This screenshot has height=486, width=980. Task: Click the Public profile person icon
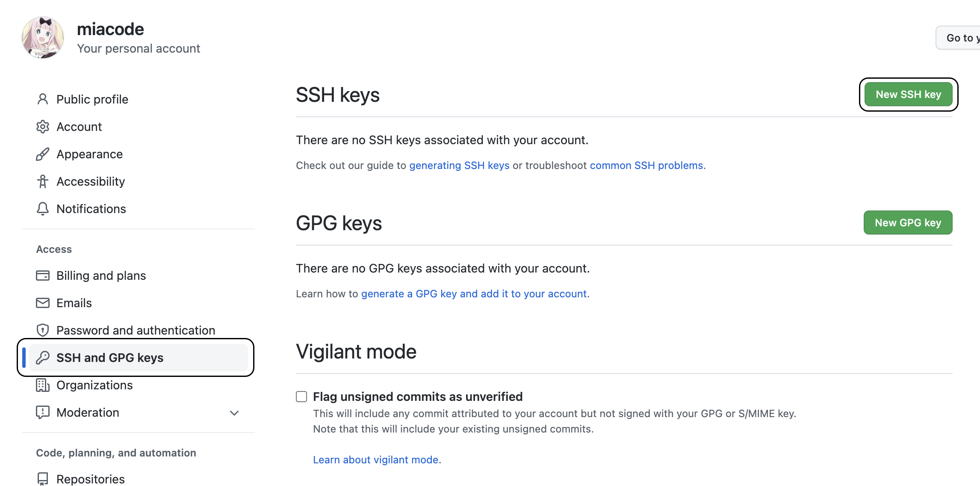pos(43,99)
